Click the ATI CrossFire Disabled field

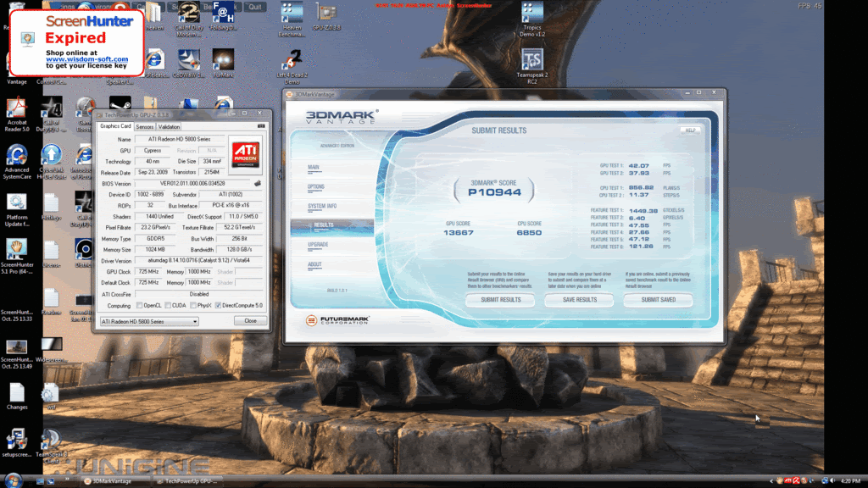coord(198,294)
